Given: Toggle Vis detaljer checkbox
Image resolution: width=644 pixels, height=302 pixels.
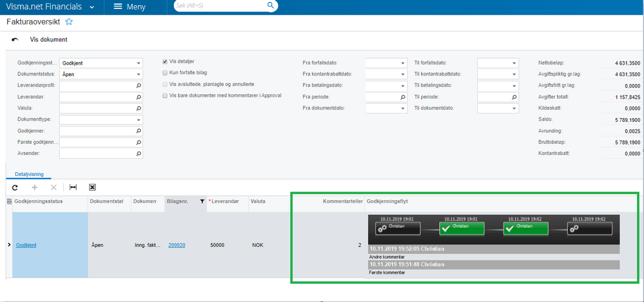Looking at the screenshot, I should coord(165,62).
